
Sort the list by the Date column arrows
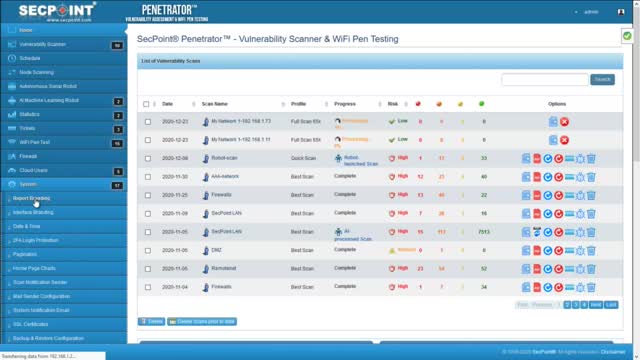pyautogui.click(x=193, y=104)
